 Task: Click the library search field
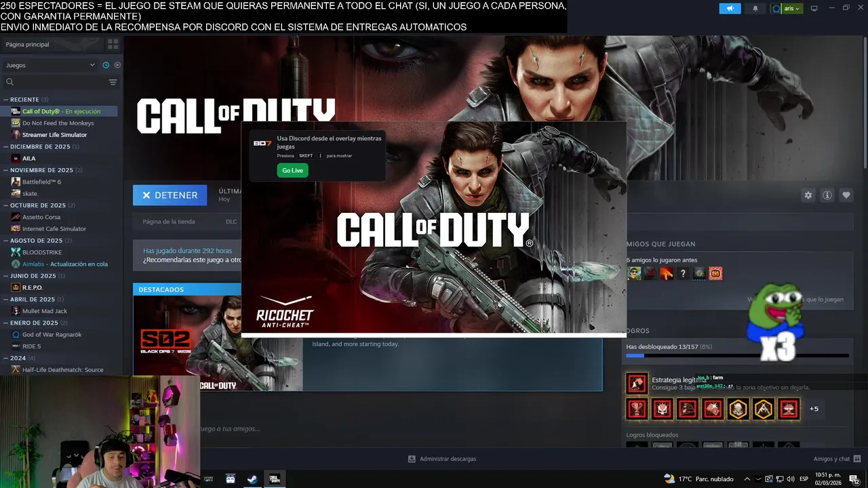click(x=54, y=82)
